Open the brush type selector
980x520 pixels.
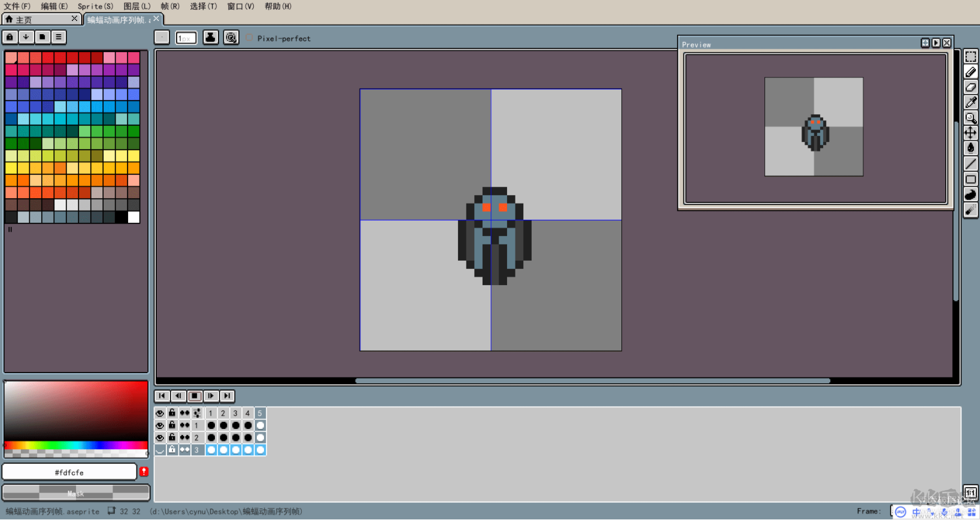coord(162,38)
